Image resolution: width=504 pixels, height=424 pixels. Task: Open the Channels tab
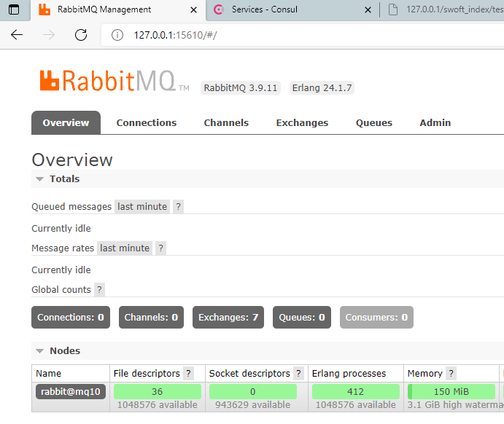(x=226, y=122)
